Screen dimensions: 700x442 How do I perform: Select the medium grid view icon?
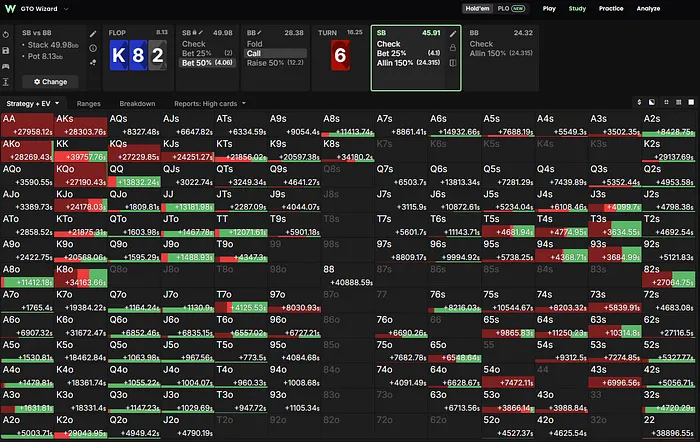coord(679,102)
